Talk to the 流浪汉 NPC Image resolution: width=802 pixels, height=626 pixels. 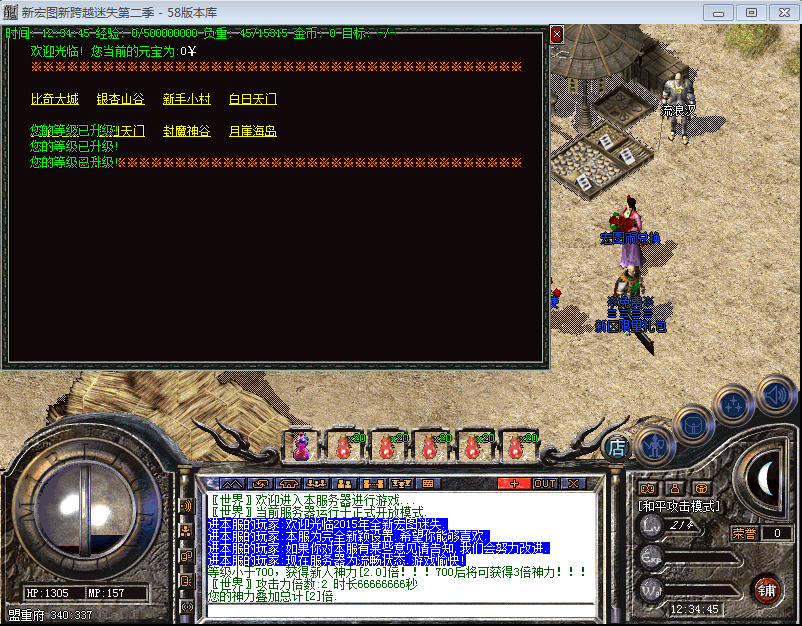pos(678,107)
